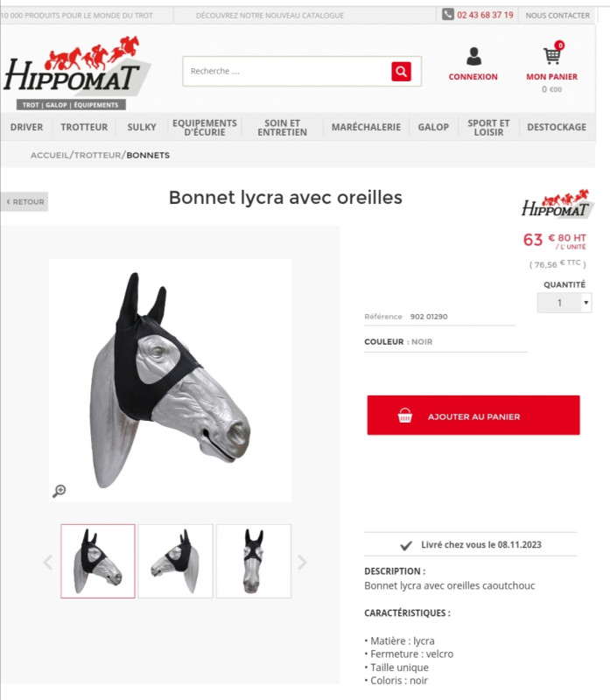Open the Quantité dropdown
The width and height of the screenshot is (610, 700).
[564, 303]
